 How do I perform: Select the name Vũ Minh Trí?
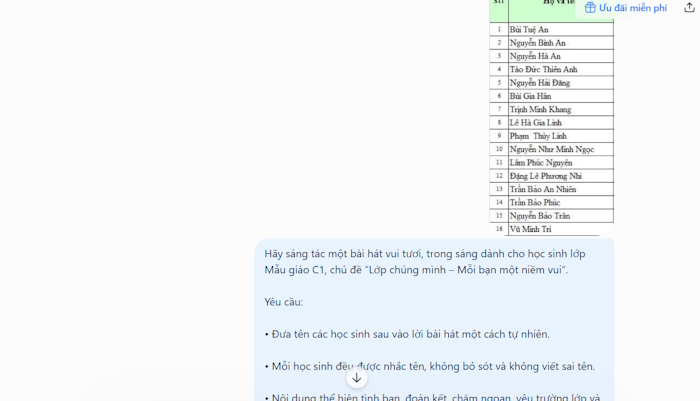pos(530,229)
